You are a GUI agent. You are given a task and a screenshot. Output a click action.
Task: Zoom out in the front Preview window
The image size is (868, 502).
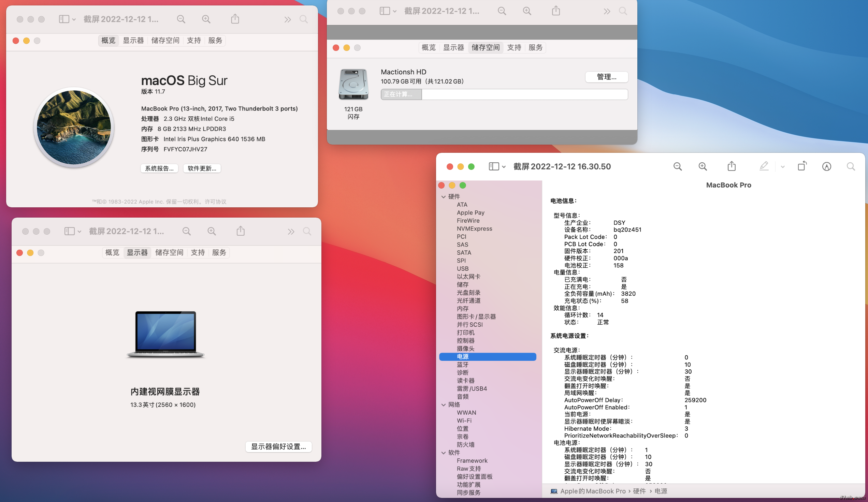click(x=677, y=167)
